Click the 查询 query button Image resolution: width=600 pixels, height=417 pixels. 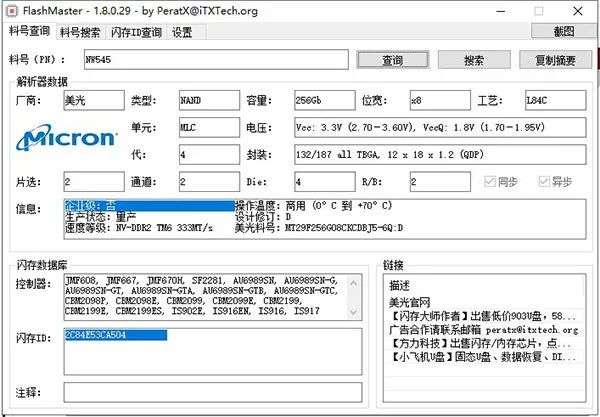[392, 60]
